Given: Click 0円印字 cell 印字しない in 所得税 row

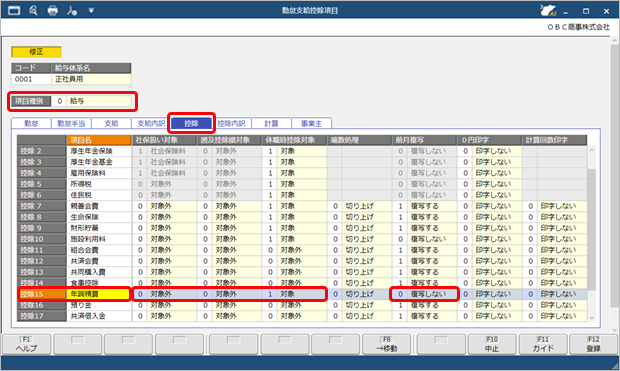Looking at the screenshot, I should point(497,184).
